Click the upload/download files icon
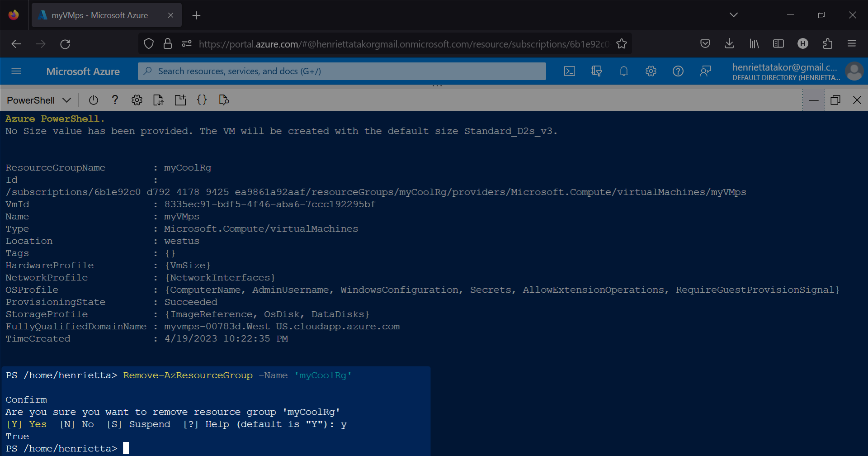This screenshot has width=868, height=456. coord(159,100)
